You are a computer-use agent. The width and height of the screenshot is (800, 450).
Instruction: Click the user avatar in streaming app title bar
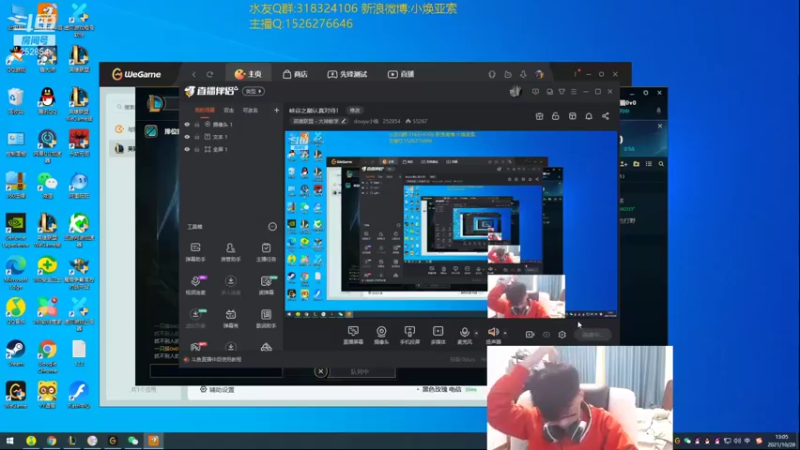(x=515, y=91)
